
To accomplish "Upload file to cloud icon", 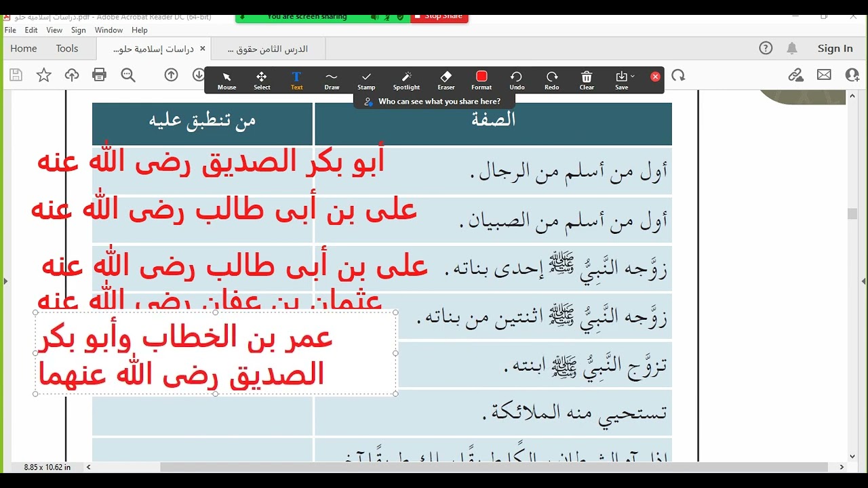I will tap(72, 75).
